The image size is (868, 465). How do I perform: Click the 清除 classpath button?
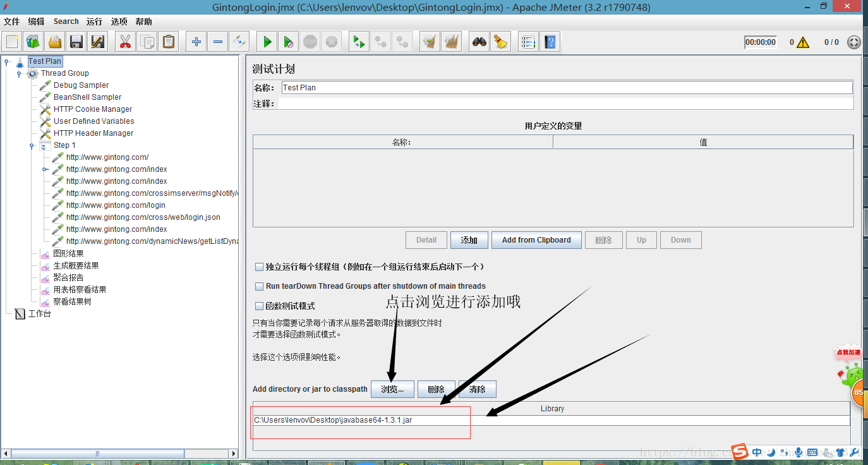(x=477, y=389)
